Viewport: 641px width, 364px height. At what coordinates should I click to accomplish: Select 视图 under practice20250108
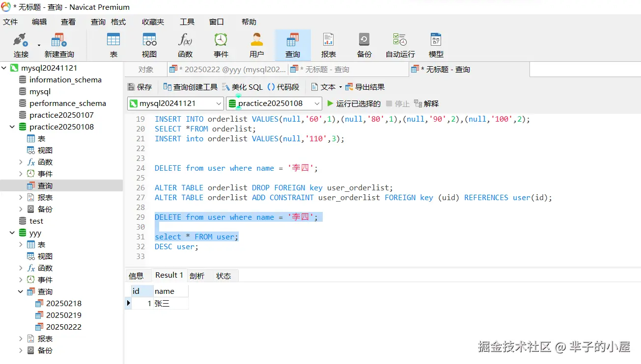[x=45, y=151]
